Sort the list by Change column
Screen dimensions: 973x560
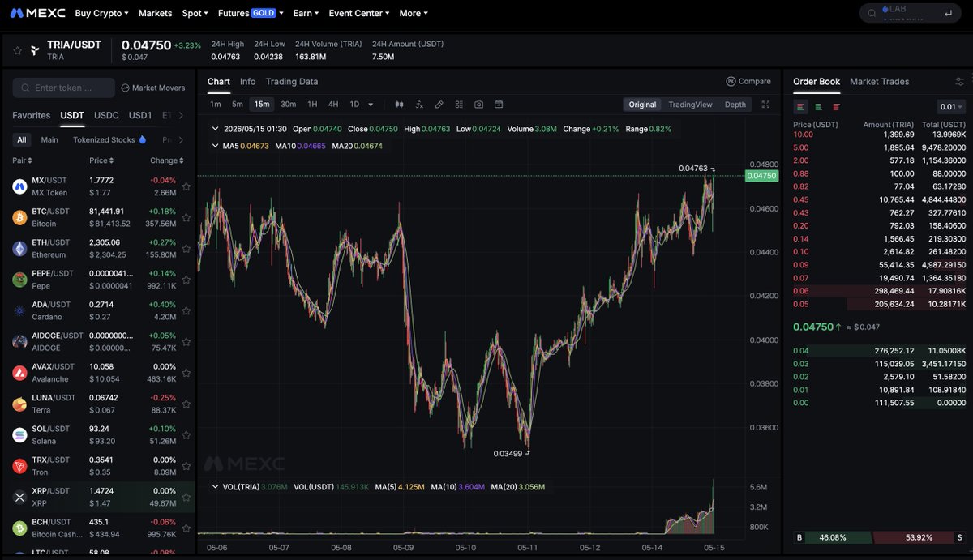coord(166,160)
